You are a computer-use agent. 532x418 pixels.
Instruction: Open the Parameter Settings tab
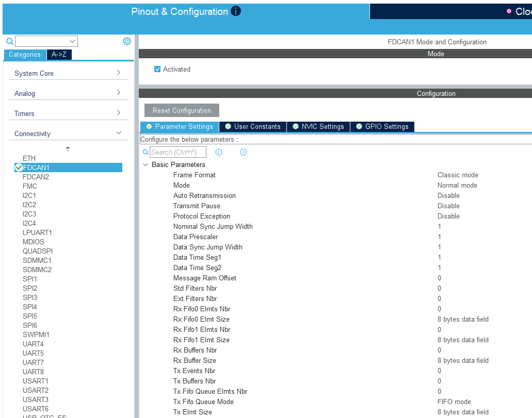[180, 127]
